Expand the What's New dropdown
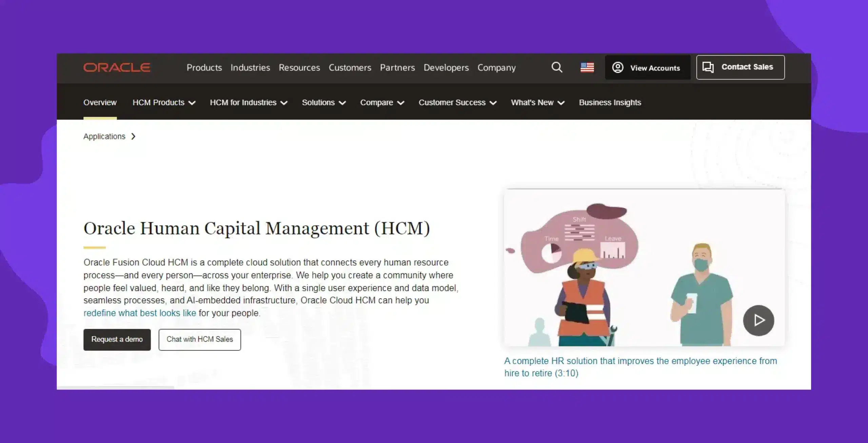The height and width of the screenshot is (443, 868). coord(538,102)
